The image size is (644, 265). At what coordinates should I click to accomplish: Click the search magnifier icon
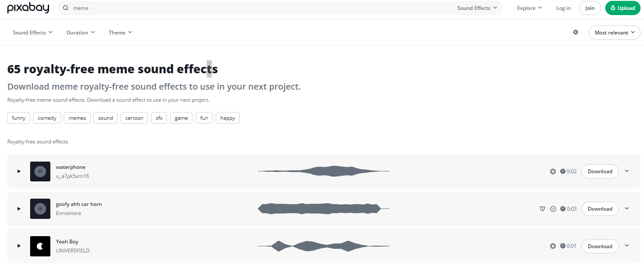65,8
